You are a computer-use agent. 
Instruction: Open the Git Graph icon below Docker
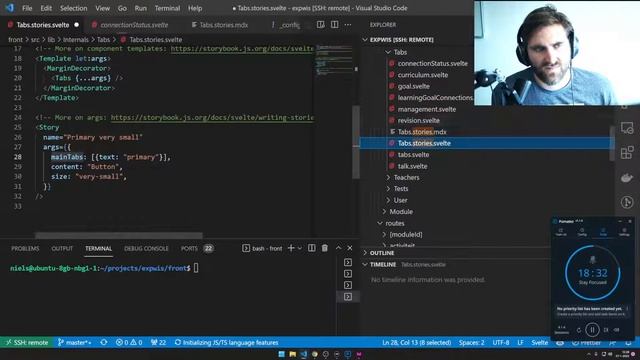click(627, 202)
